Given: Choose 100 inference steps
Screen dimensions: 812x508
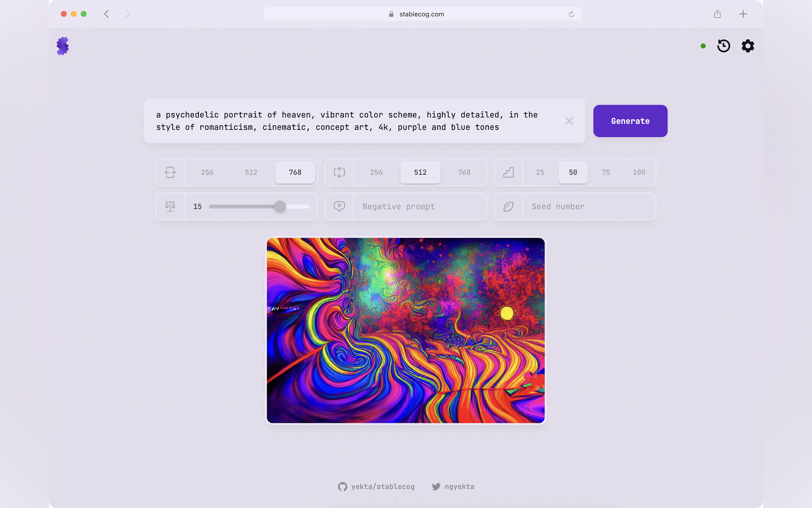Looking at the screenshot, I should click(x=639, y=172).
